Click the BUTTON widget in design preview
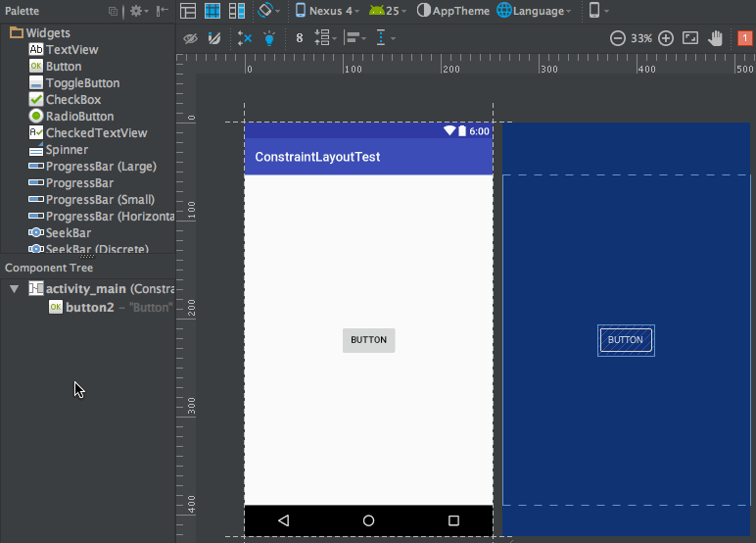 click(x=368, y=340)
